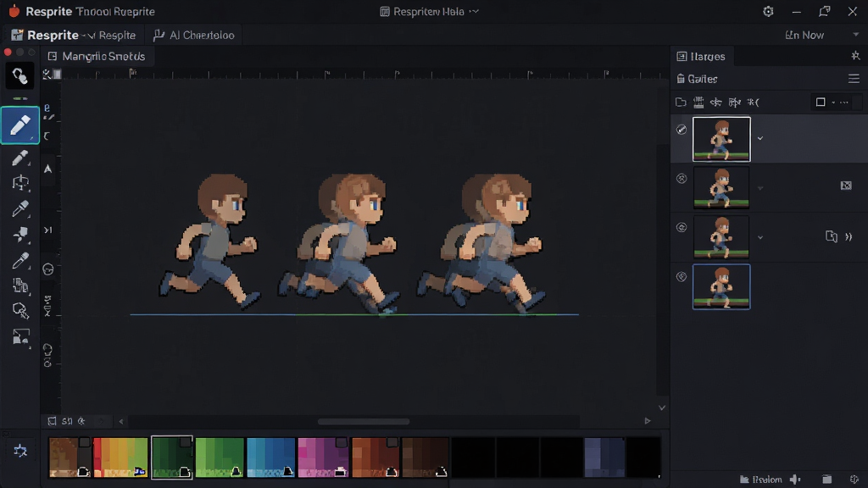Select the zoom magnifier tool

pyautogui.click(x=20, y=310)
